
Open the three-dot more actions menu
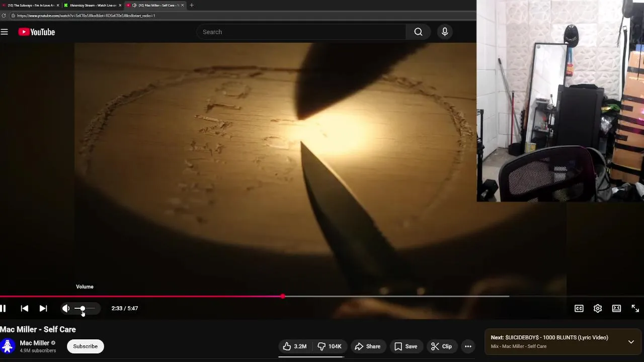pos(468,346)
